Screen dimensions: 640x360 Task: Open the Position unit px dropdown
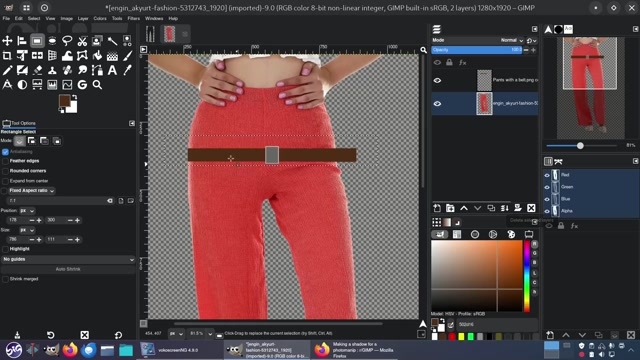27,211
